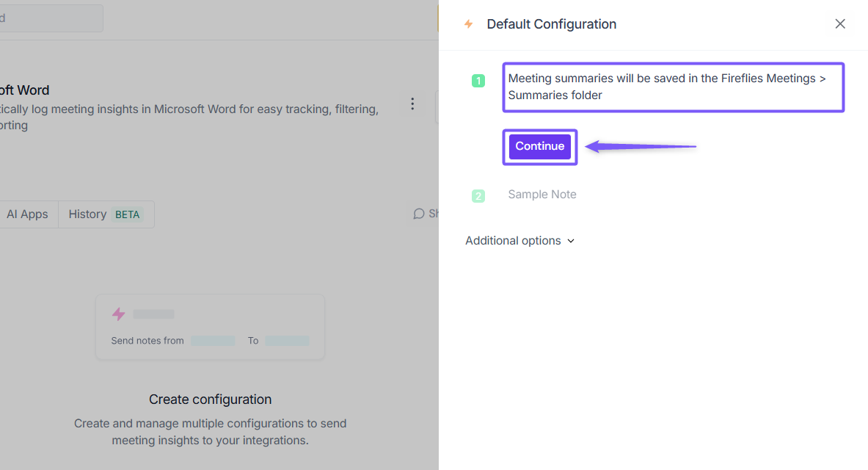
Task: Click the pink lightning icon in configuration card
Action: 118,314
